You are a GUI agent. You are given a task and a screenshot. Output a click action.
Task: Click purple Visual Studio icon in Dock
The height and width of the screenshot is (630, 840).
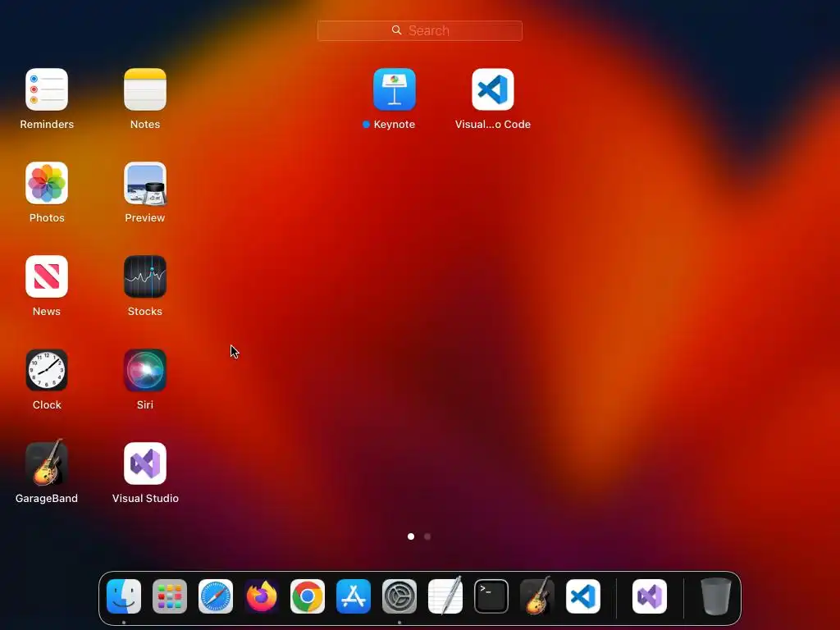(650, 596)
